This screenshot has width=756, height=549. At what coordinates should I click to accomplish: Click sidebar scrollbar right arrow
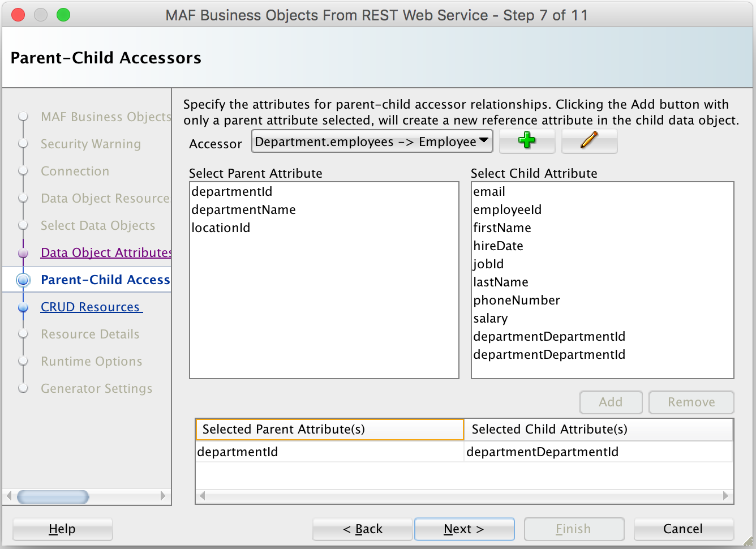click(x=163, y=496)
